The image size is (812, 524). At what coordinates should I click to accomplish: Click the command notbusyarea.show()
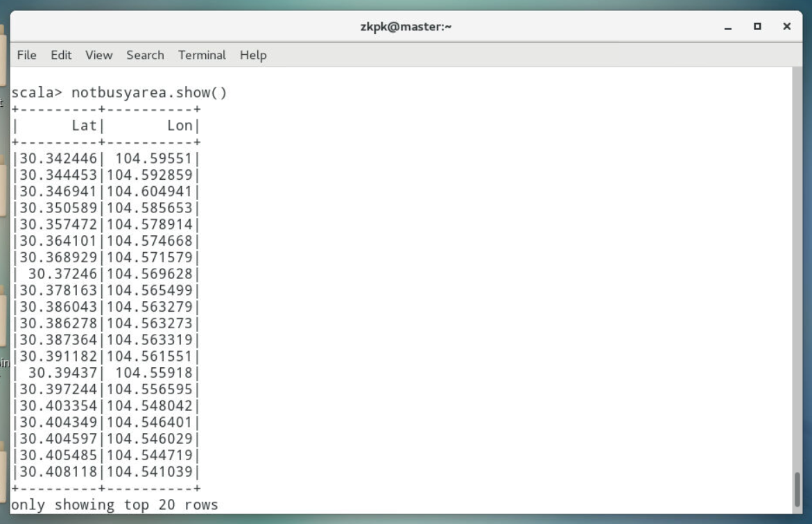pyautogui.click(x=149, y=93)
